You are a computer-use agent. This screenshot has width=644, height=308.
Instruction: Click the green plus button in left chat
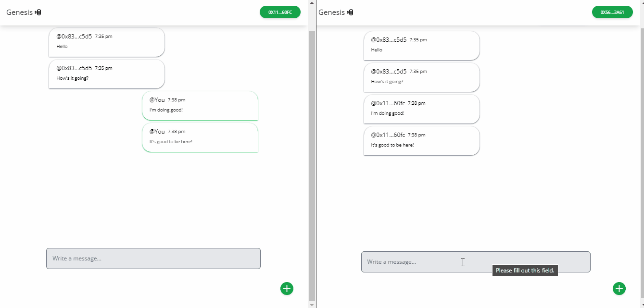pos(287,288)
